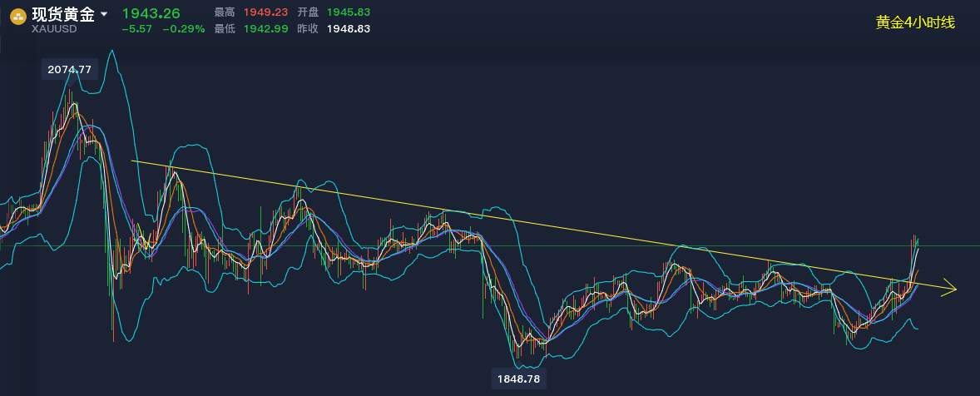Viewport: 980px width, 396px height.
Task: Select the 现货黄金 instrument title
Action: 63,14
